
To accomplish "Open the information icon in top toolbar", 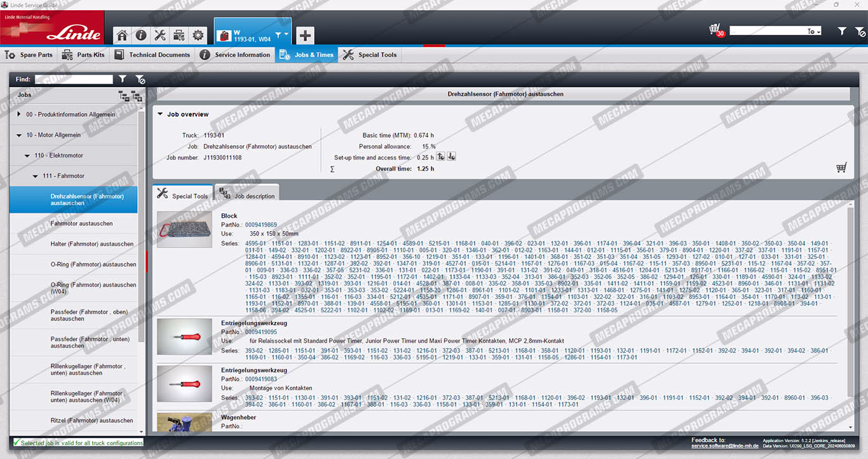I will [x=141, y=36].
